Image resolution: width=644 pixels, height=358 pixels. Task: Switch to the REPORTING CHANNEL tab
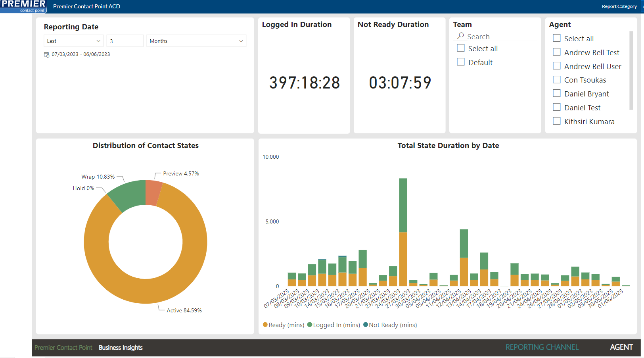[542, 347]
